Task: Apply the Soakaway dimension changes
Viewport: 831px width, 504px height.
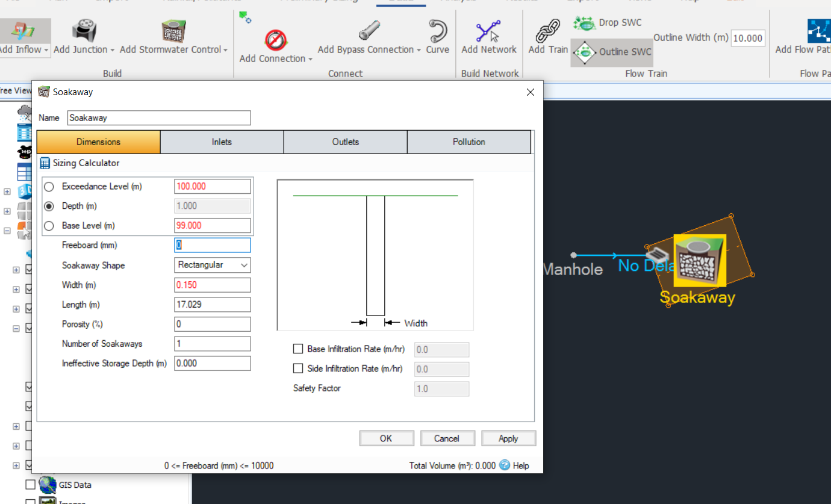Action: click(508, 438)
